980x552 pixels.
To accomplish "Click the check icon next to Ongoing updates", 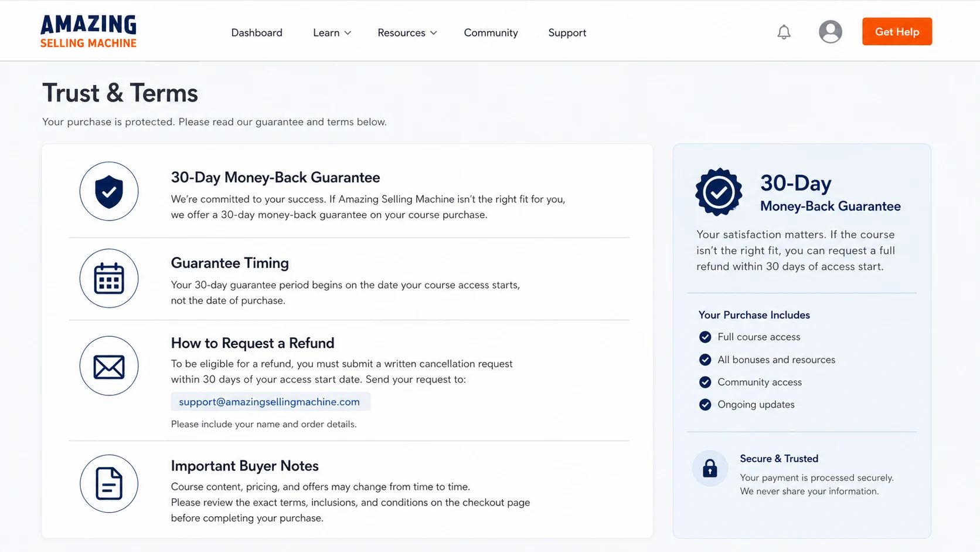I will point(705,404).
